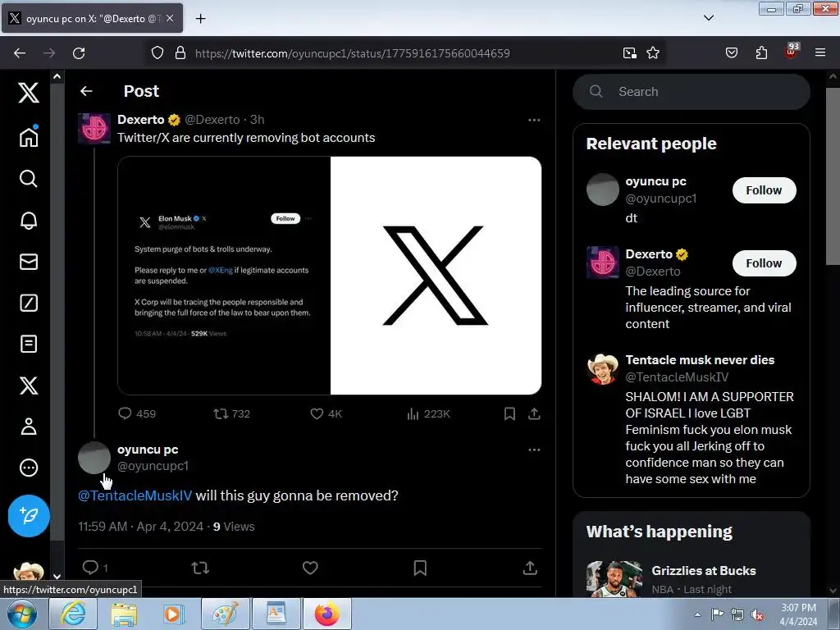Open the 11:59 AM Apr 4, 2024 timestamp
840x630 pixels.
point(141,527)
